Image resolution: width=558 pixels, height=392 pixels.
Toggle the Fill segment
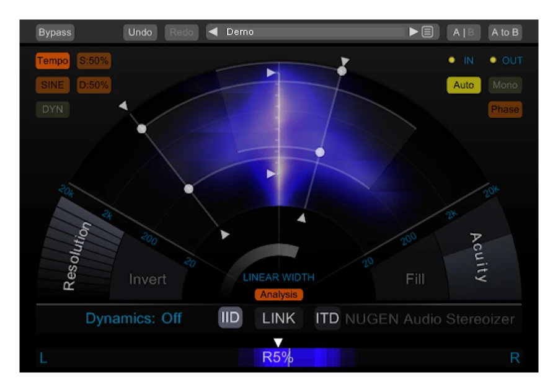point(415,279)
